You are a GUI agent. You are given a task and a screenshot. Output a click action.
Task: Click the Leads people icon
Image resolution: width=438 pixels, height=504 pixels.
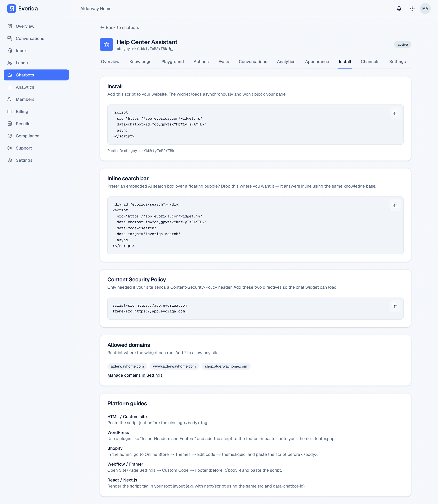(x=10, y=63)
